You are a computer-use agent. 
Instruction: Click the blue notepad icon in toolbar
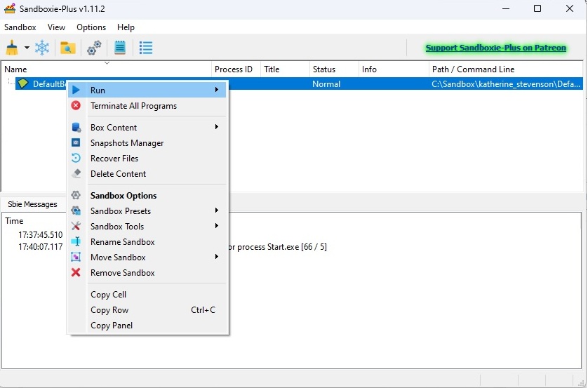(x=120, y=48)
